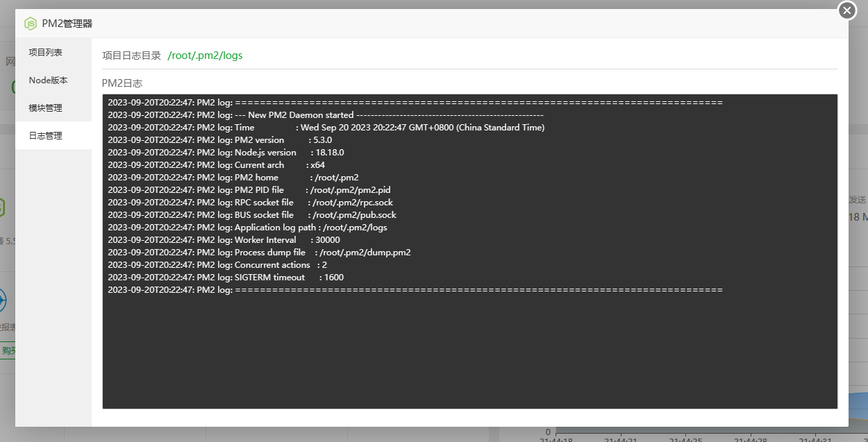The height and width of the screenshot is (442, 868).
Task: Click the 项目日志目录 label
Action: click(x=131, y=56)
